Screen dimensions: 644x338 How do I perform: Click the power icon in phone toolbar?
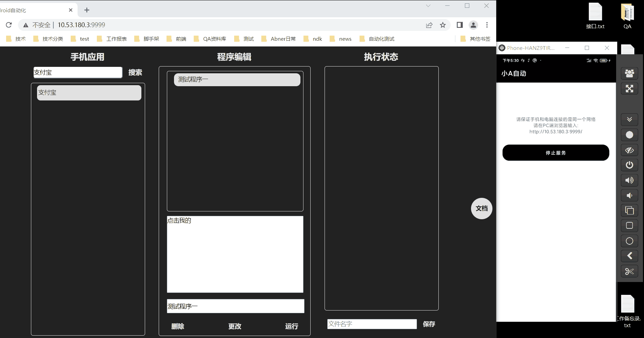pyautogui.click(x=629, y=165)
